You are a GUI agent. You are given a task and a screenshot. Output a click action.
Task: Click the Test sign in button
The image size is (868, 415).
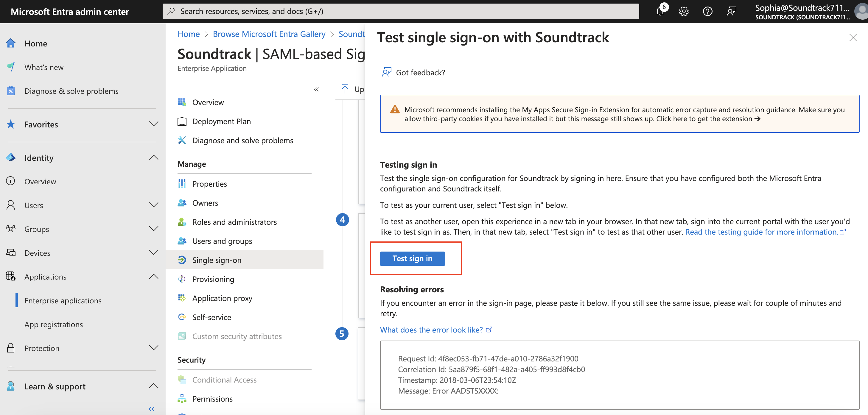[x=412, y=258]
